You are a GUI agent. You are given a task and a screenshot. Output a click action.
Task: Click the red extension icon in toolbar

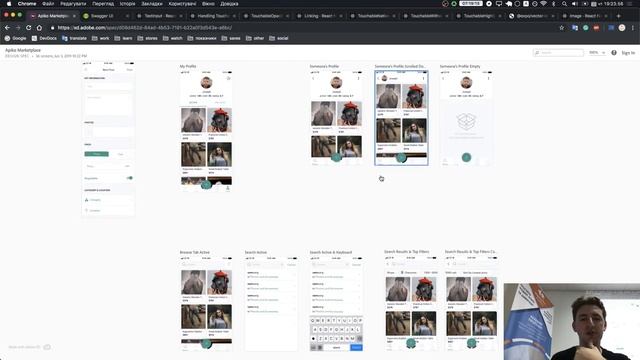(x=596, y=28)
